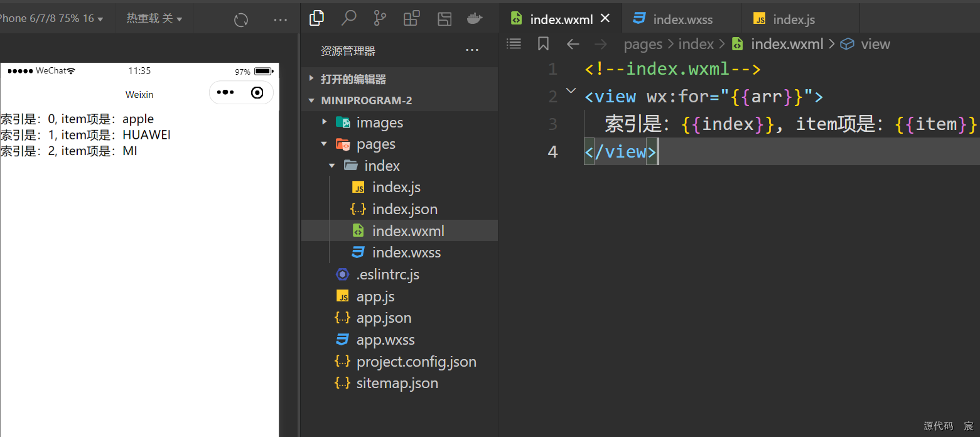Open index.json in the file tree
Image resolution: width=980 pixels, height=437 pixels.
point(399,209)
